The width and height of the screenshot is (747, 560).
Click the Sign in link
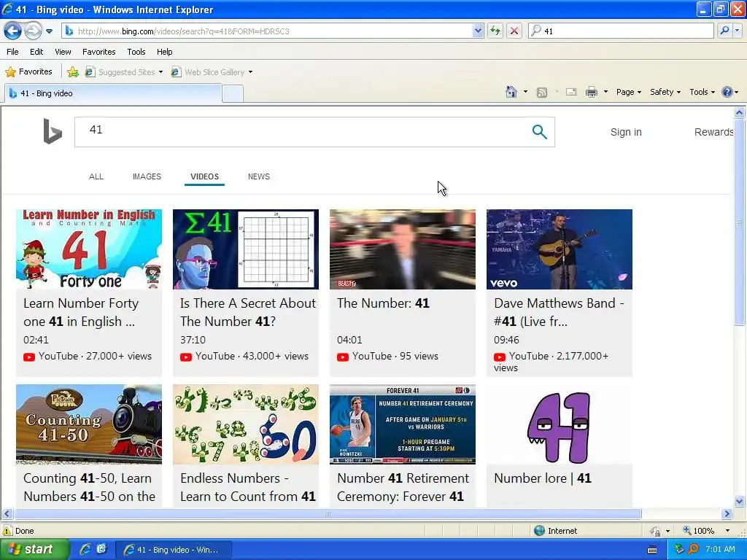tap(626, 132)
